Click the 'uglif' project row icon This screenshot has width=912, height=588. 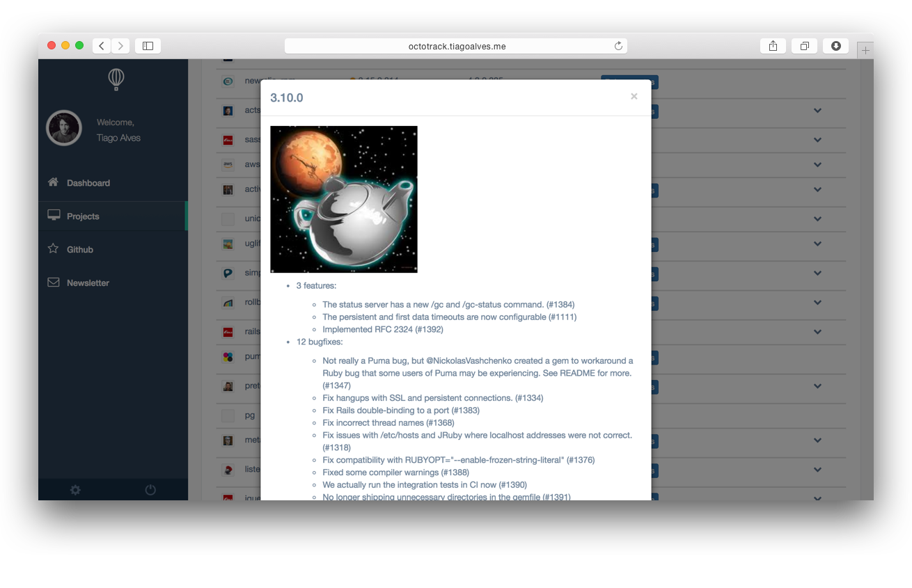point(228,244)
